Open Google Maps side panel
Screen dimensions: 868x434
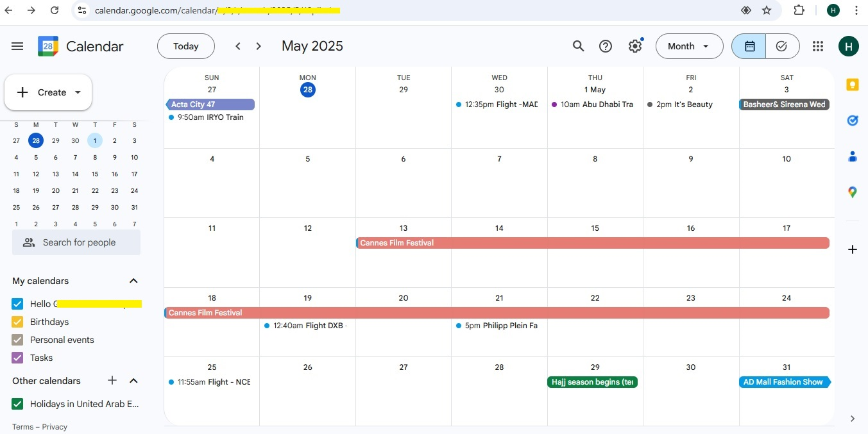click(x=853, y=192)
